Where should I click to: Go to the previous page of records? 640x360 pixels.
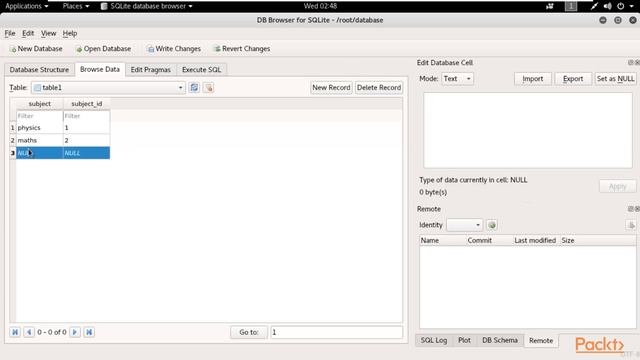(x=29, y=332)
